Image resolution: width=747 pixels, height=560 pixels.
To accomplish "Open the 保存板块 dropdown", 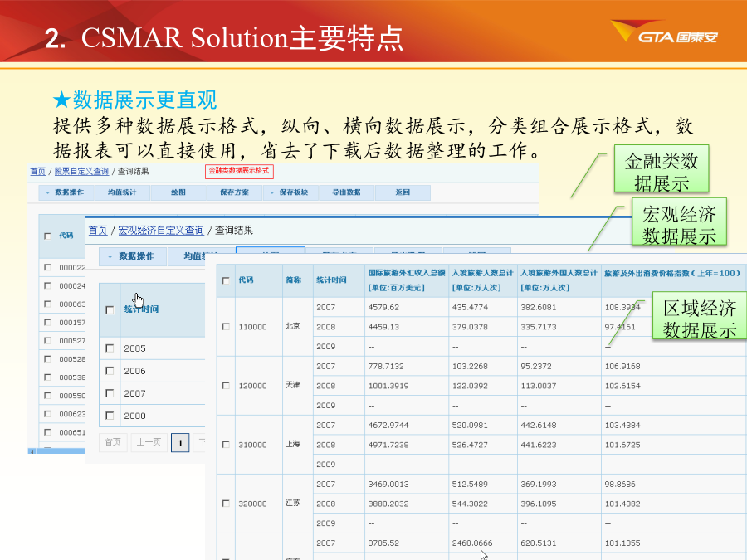I will tap(290, 192).
